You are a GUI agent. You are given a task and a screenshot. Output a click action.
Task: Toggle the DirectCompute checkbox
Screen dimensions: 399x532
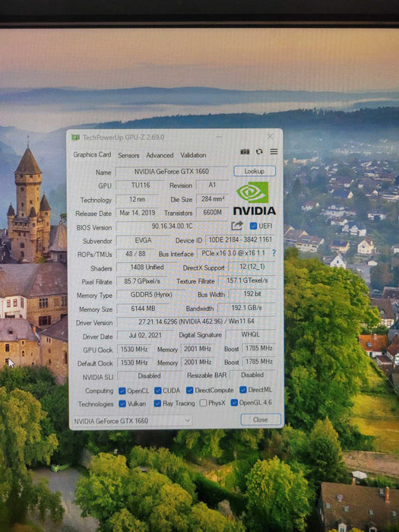[190, 390]
